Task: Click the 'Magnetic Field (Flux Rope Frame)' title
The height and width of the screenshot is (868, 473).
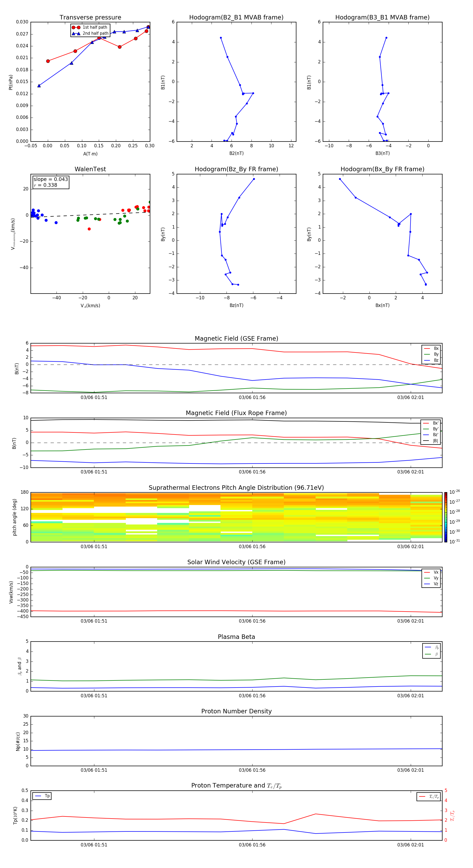Action: (x=236, y=413)
